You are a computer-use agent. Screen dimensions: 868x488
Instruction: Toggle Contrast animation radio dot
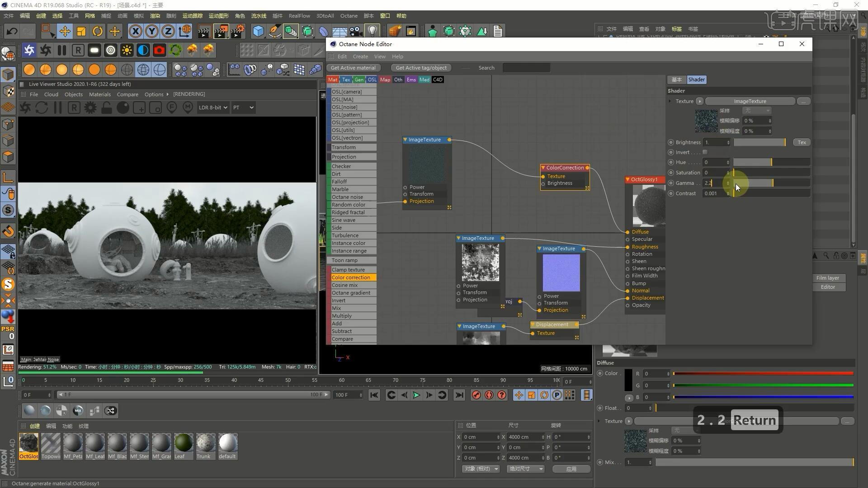[x=671, y=193]
